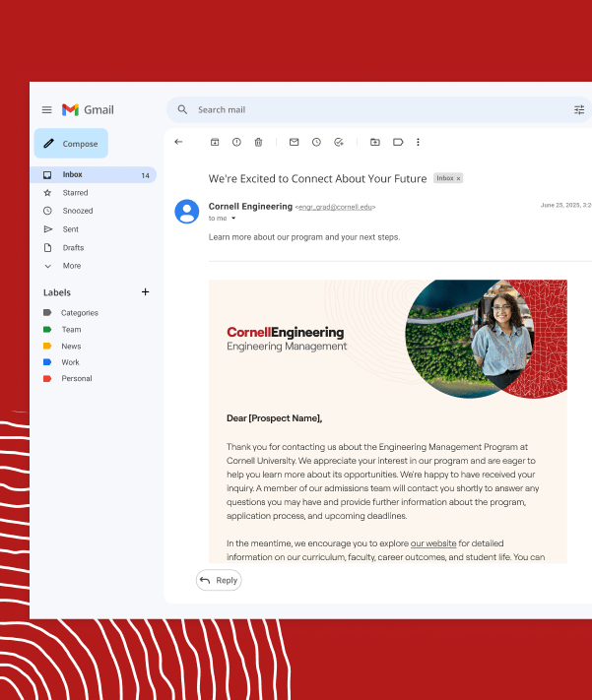Click the Reply button
The width and height of the screenshot is (592, 700).
point(219,580)
